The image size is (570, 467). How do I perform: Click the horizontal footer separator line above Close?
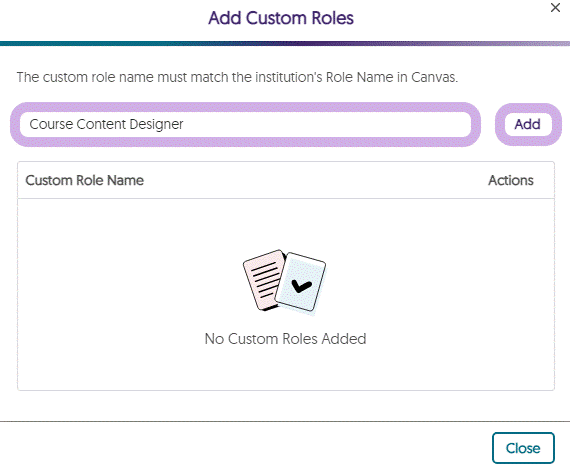285,422
